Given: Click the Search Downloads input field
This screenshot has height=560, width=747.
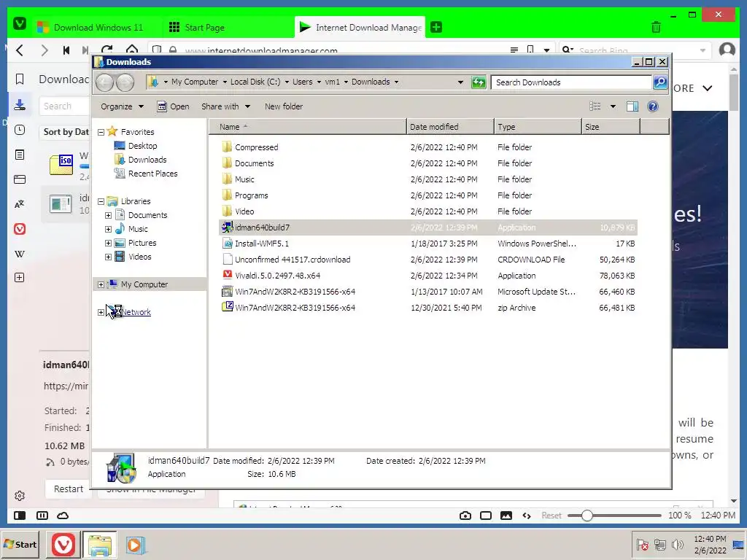Looking at the screenshot, I should (x=571, y=82).
